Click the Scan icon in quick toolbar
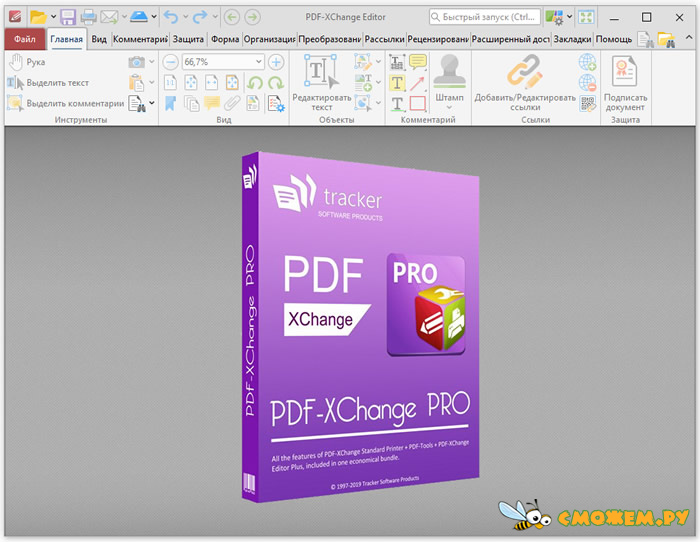Image resolution: width=700 pixels, height=542 pixels. pyautogui.click(x=139, y=17)
